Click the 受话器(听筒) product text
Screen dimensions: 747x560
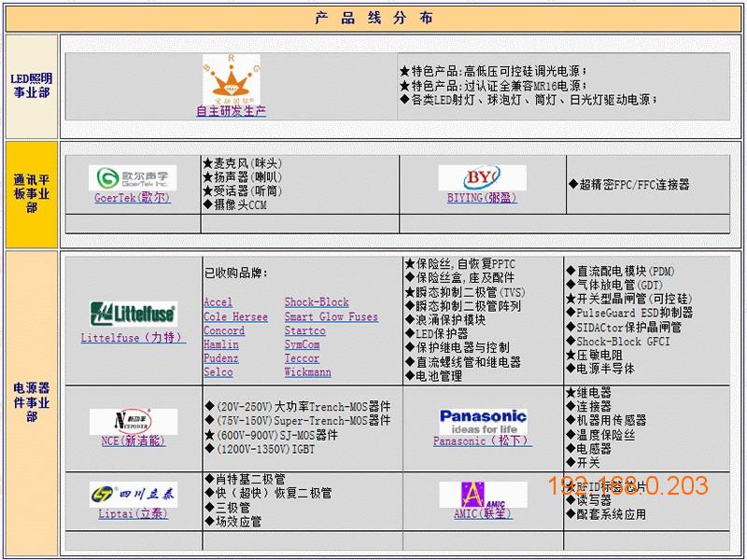tap(242, 191)
